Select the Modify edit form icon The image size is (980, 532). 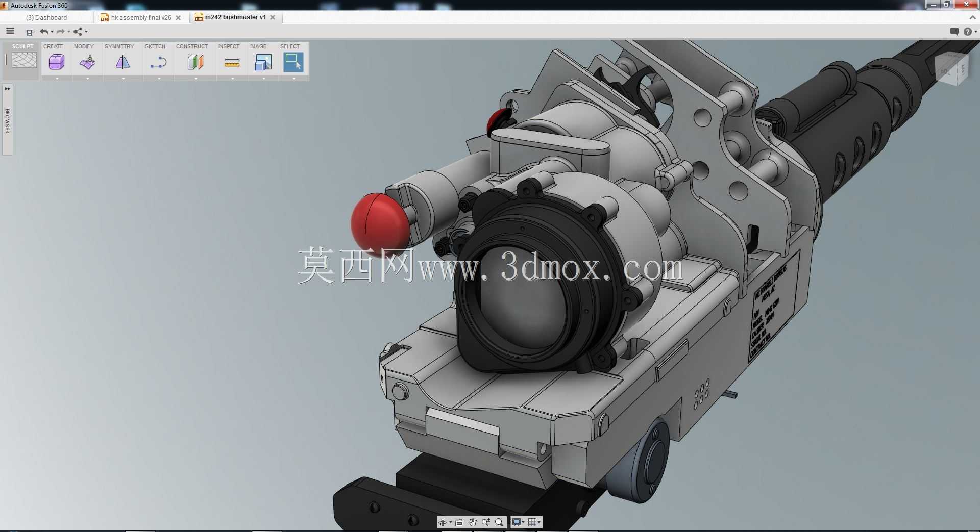pyautogui.click(x=87, y=62)
